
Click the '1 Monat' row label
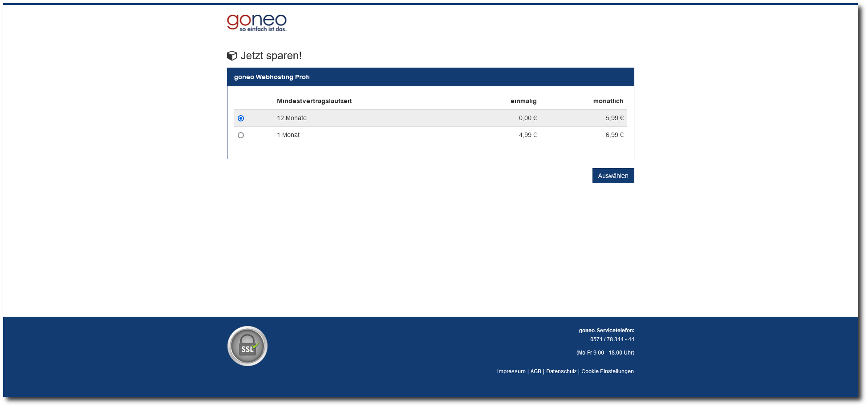tap(288, 135)
